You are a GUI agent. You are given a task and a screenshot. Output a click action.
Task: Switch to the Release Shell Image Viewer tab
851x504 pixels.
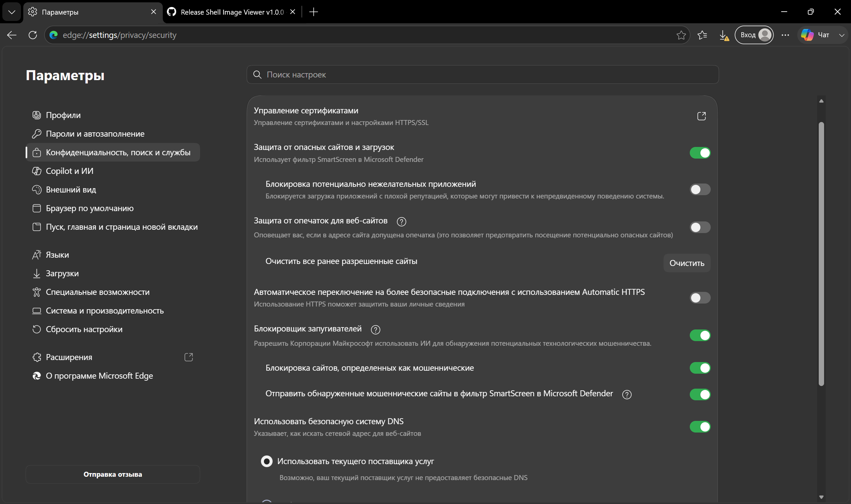coord(232,12)
